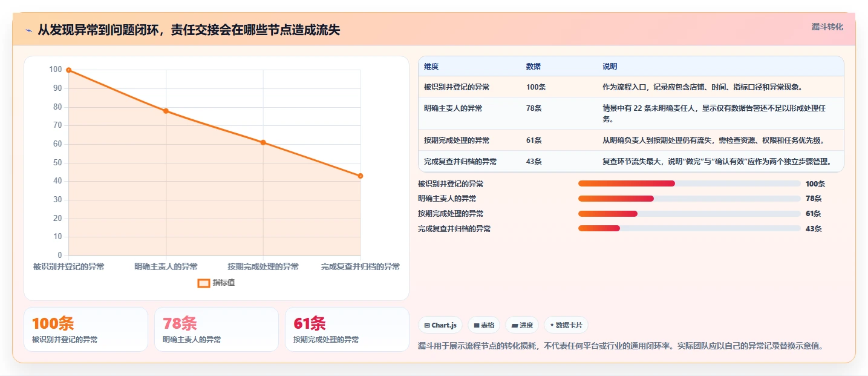Click the 43条 value in the table
This screenshot has height=376, width=868.
[534, 162]
